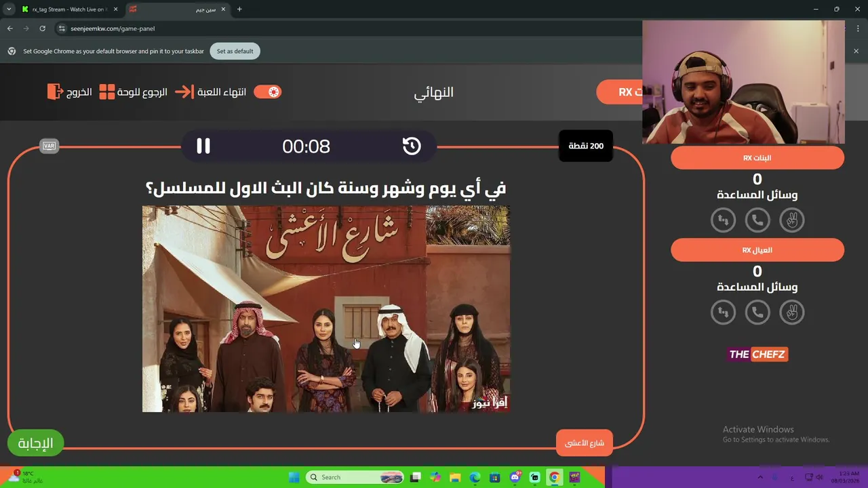Exit the game with الخروج
This screenshot has width=868, height=488.
pos(70,92)
